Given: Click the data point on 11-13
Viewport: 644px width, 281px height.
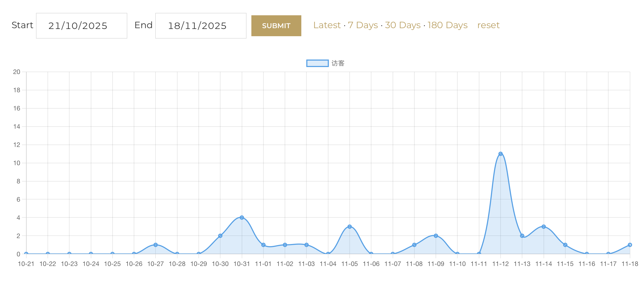Looking at the screenshot, I should coord(522,236).
